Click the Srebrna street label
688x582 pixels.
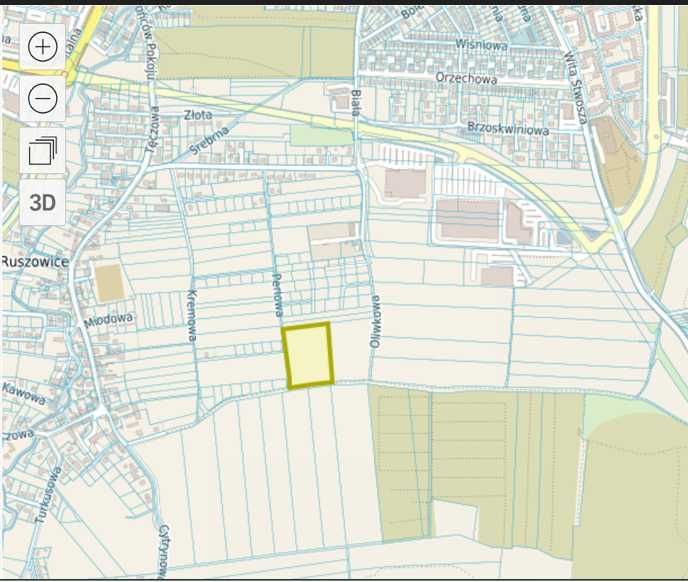209,140
